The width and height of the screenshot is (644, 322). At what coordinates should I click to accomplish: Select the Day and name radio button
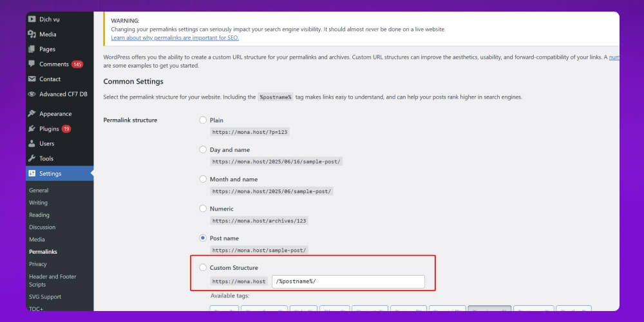click(203, 149)
